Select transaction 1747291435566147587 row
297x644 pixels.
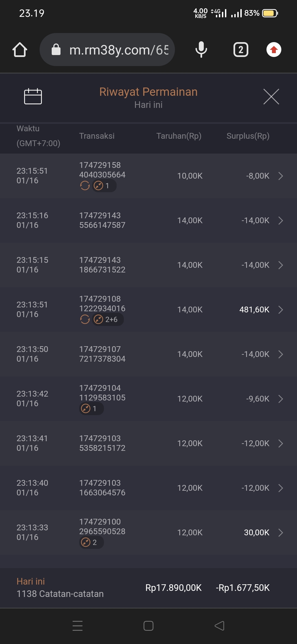[x=148, y=220]
